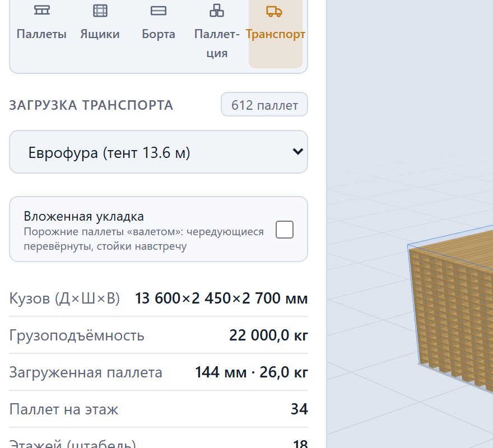Click the Транспорт truck icon
The image size is (493, 448).
274,11
